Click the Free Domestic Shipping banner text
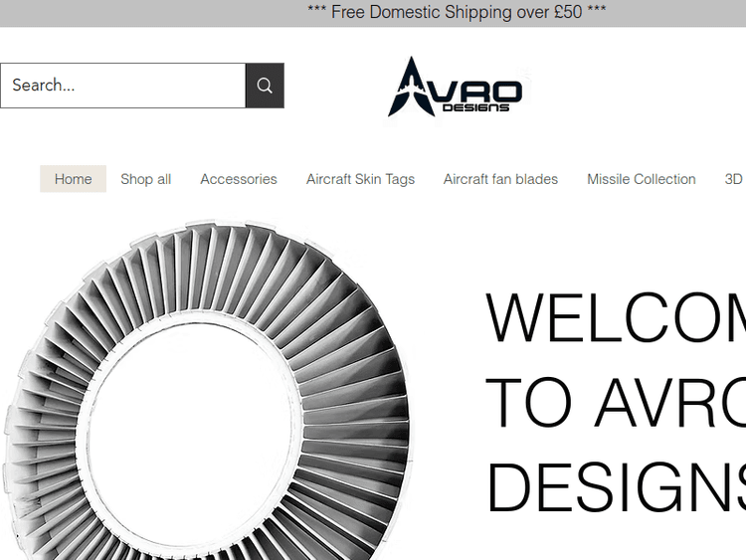Screen dimensions: 746x560 click(x=457, y=12)
